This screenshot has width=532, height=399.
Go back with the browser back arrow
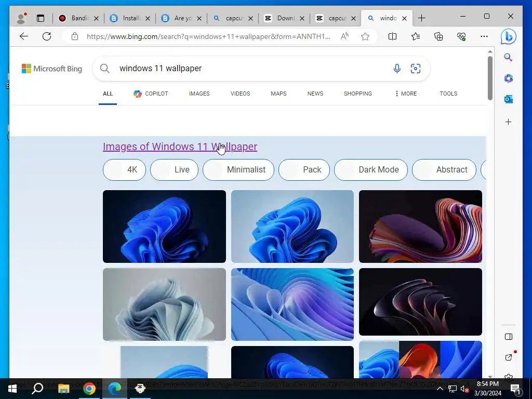[24, 36]
